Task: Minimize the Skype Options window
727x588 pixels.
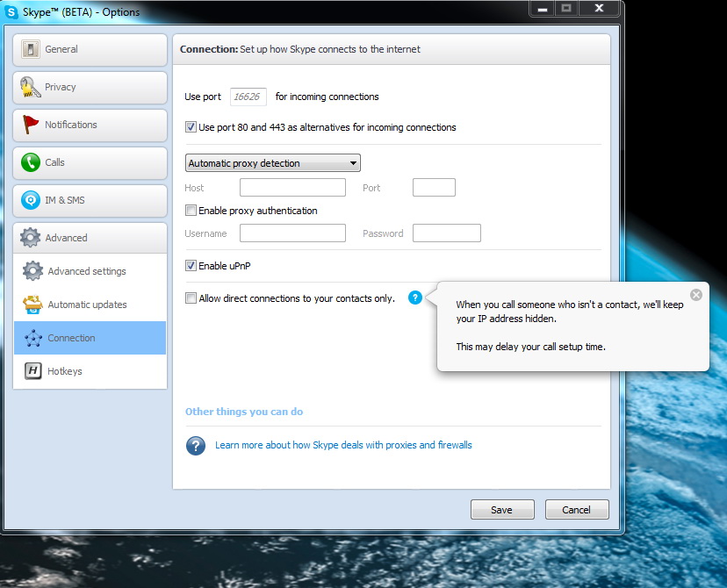Action: (x=543, y=9)
